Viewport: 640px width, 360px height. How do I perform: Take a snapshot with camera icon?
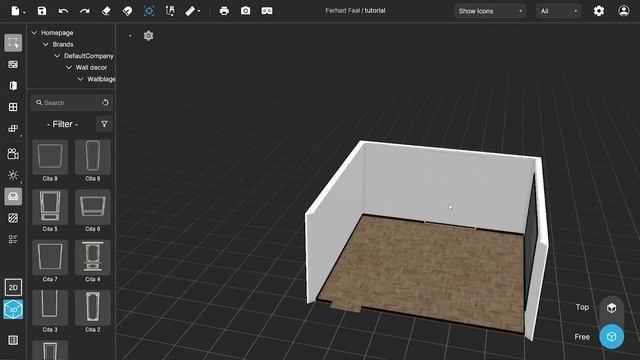tap(245, 11)
